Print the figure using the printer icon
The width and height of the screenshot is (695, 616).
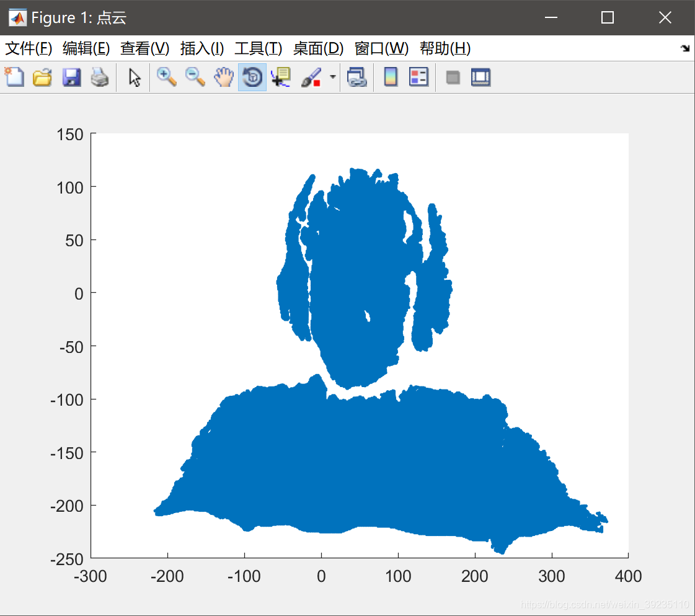click(99, 77)
